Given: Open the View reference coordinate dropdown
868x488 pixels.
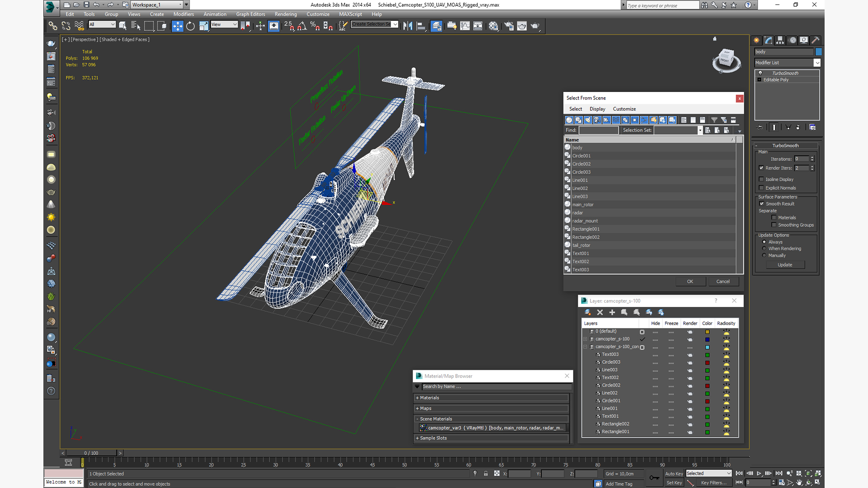Looking at the screenshot, I should pos(235,24).
